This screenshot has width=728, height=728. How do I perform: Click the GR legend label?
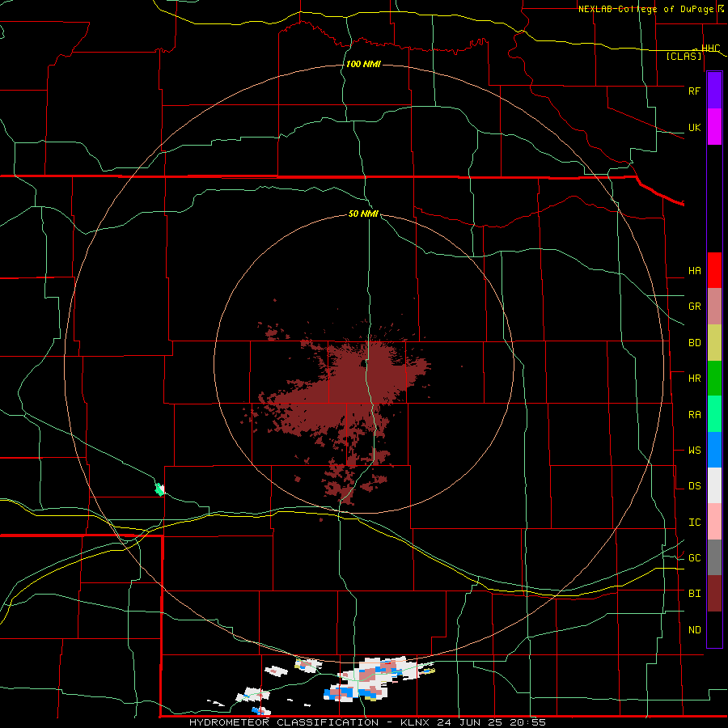[x=694, y=307]
